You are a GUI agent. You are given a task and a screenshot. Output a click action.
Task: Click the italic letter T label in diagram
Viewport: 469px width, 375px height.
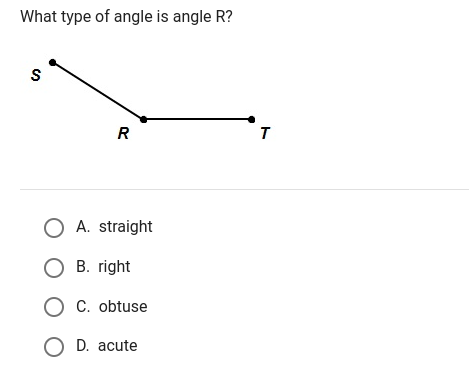coord(265,133)
